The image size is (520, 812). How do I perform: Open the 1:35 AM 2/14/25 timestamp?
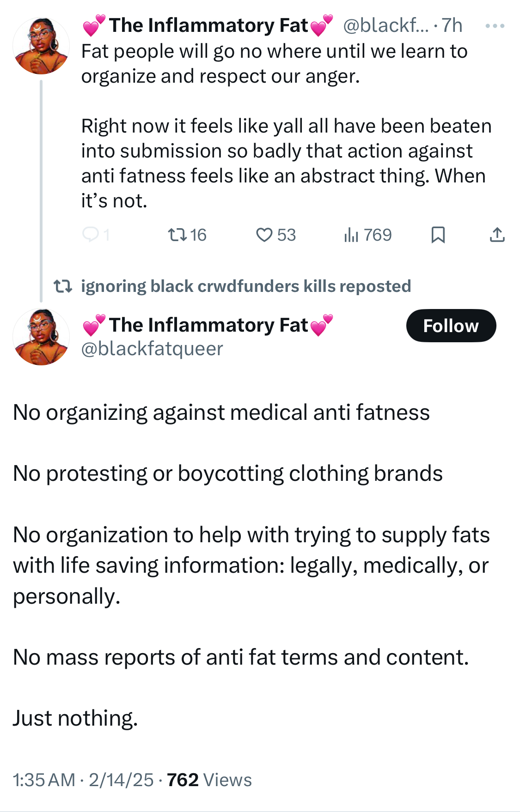[x=83, y=780]
